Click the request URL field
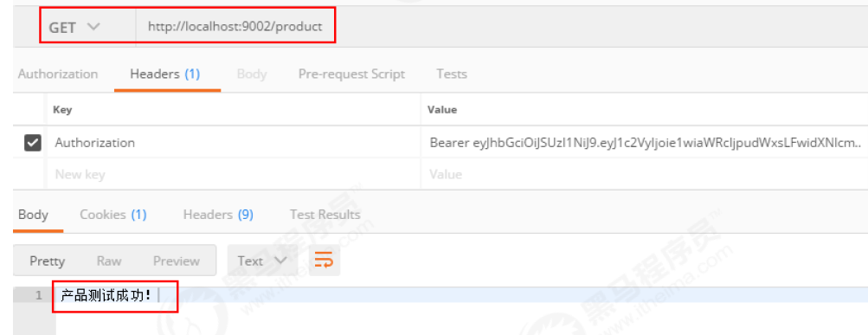The image size is (868, 335). coord(235,27)
